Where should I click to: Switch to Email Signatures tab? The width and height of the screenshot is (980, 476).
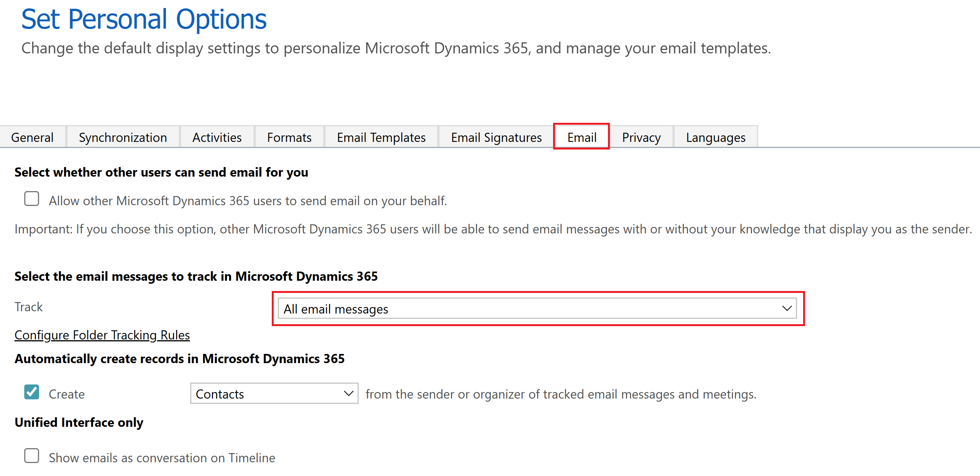[x=496, y=137]
